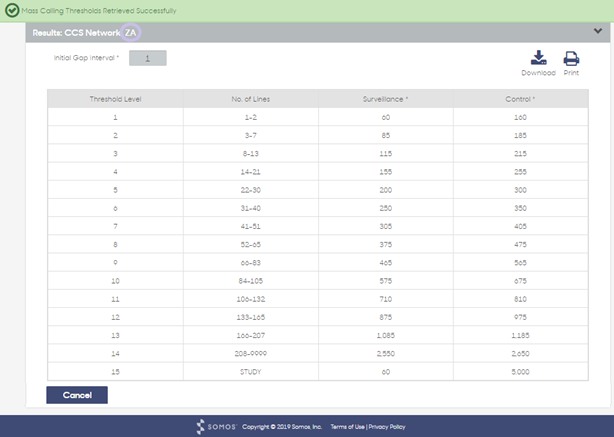Select the '31-40' lines cell

[x=251, y=208]
